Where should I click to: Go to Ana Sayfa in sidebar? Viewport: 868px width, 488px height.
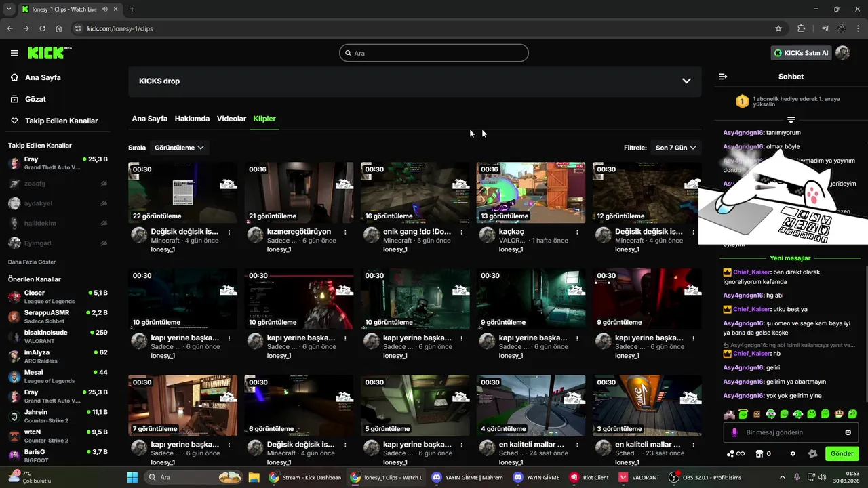click(36, 77)
